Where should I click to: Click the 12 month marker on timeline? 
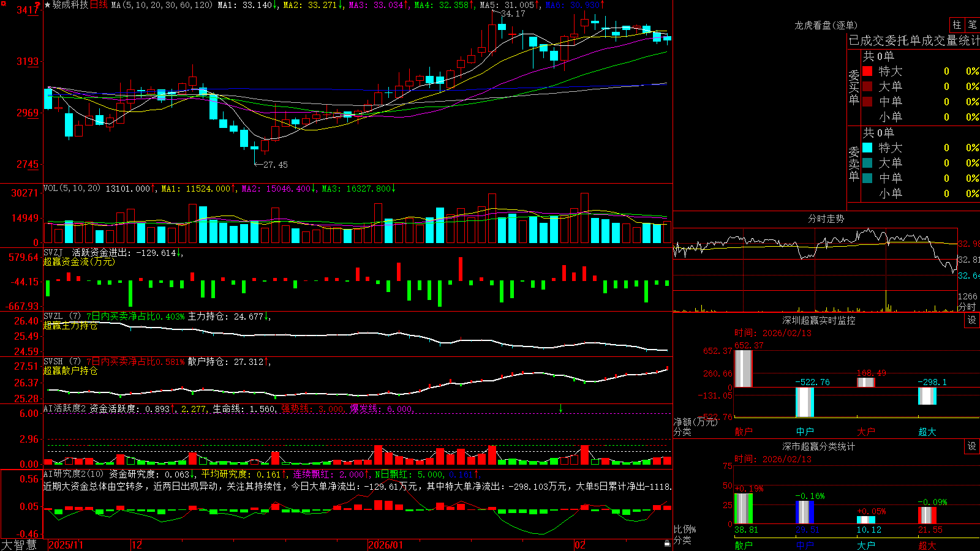tap(137, 545)
